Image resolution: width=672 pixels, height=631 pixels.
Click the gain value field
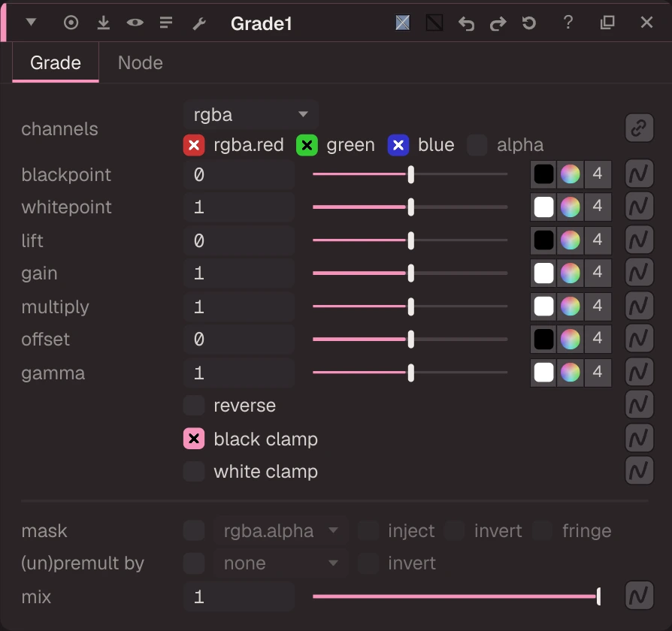pyautogui.click(x=239, y=273)
